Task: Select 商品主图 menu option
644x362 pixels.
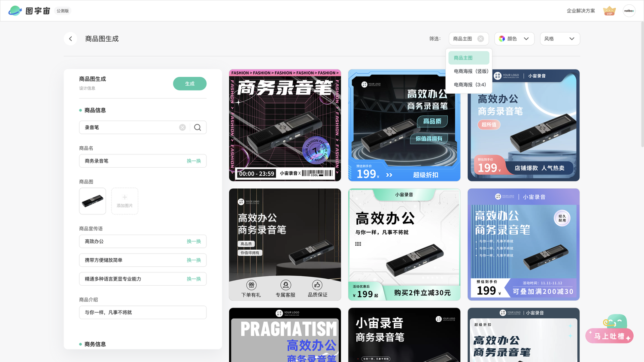Action: coord(469,58)
